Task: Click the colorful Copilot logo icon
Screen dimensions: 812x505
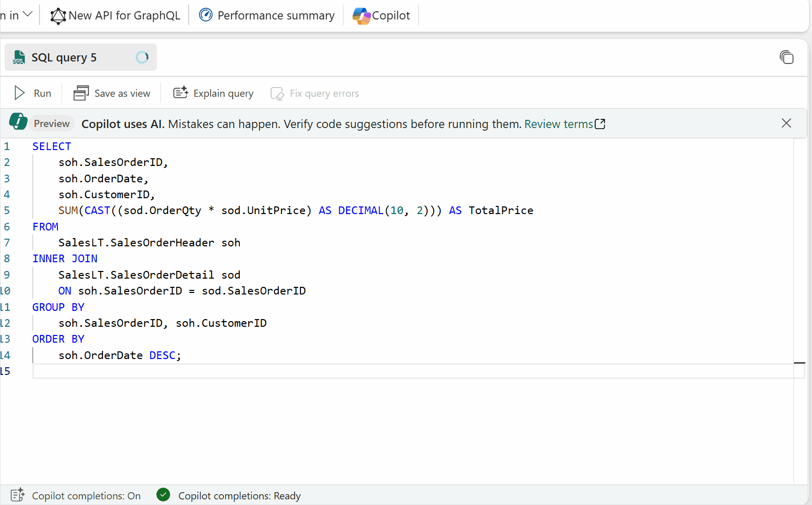Action: point(361,16)
